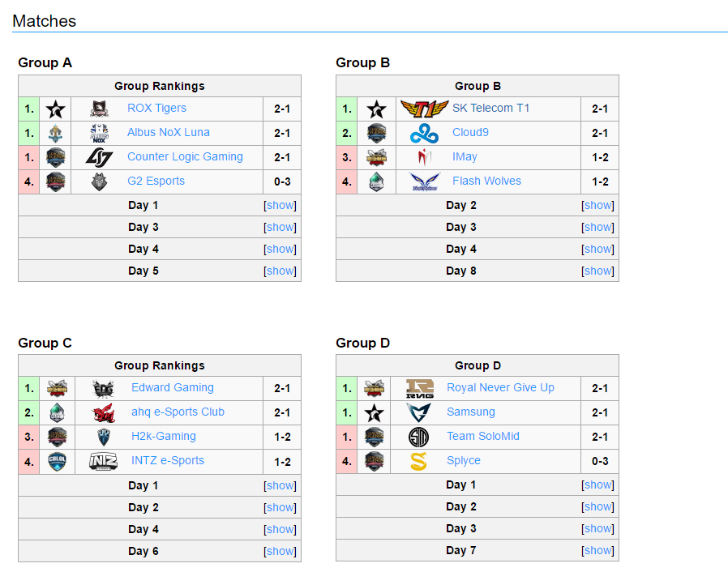
Task: Click the Samsung team logo icon
Action: (418, 412)
